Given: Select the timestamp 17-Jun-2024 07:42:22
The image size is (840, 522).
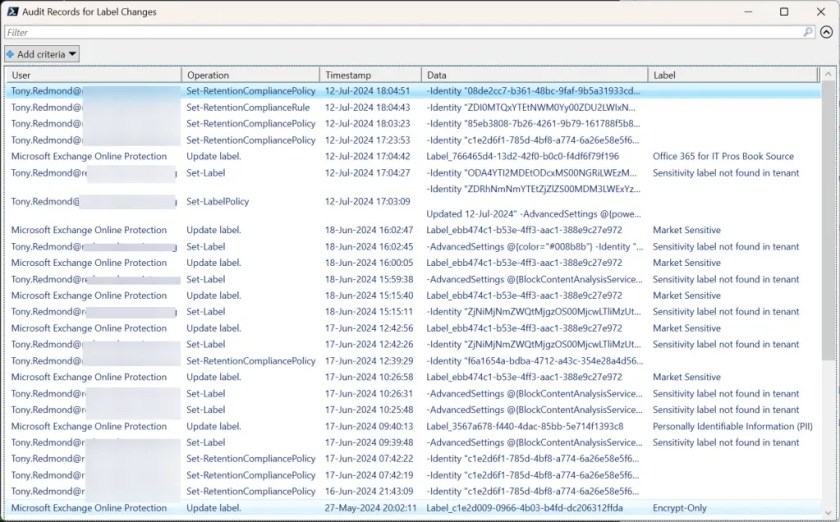Looking at the screenshot, I should click(x=369, y=459).
